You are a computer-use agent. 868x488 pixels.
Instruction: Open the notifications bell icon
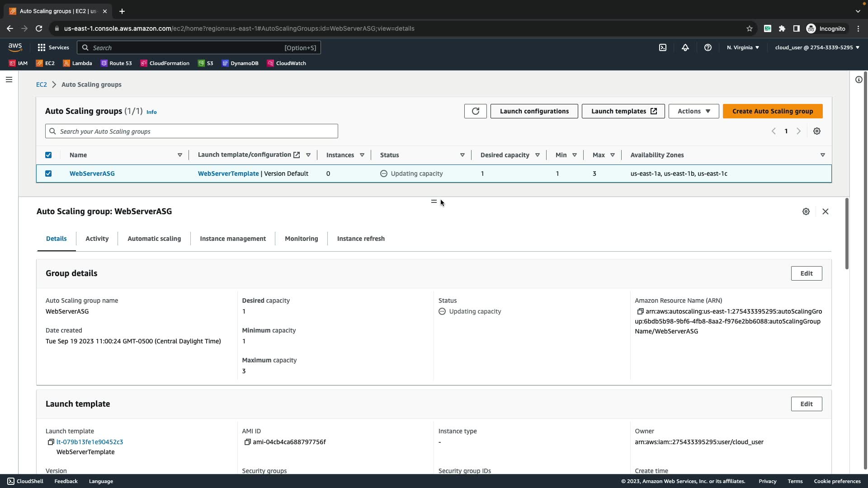(685, 47)
